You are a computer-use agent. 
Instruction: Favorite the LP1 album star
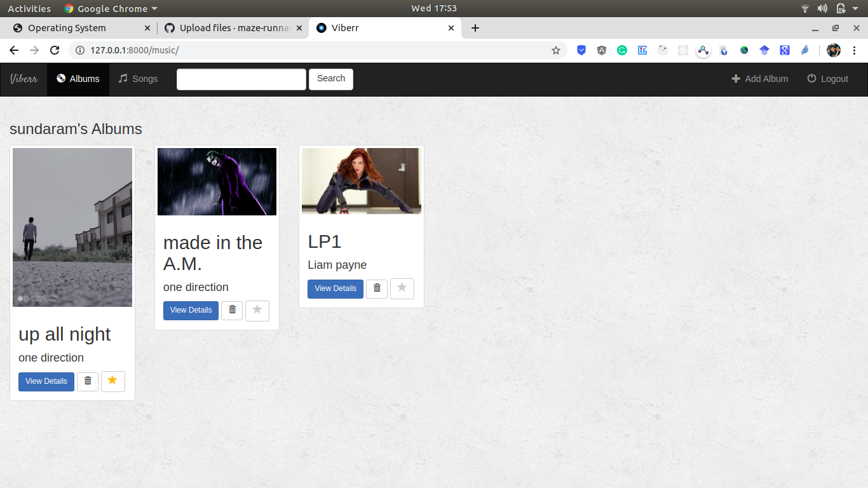tap(402, 288)
